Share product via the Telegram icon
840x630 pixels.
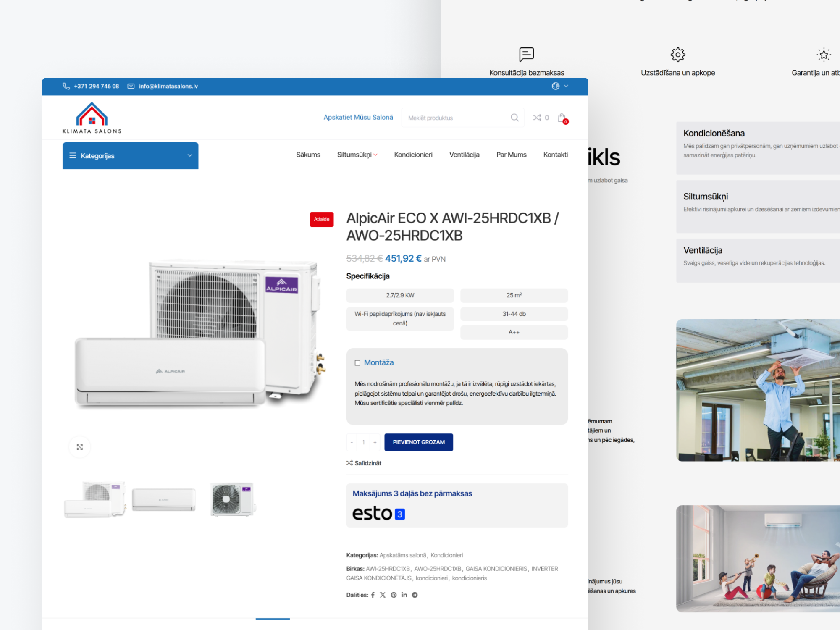[415, 595]
